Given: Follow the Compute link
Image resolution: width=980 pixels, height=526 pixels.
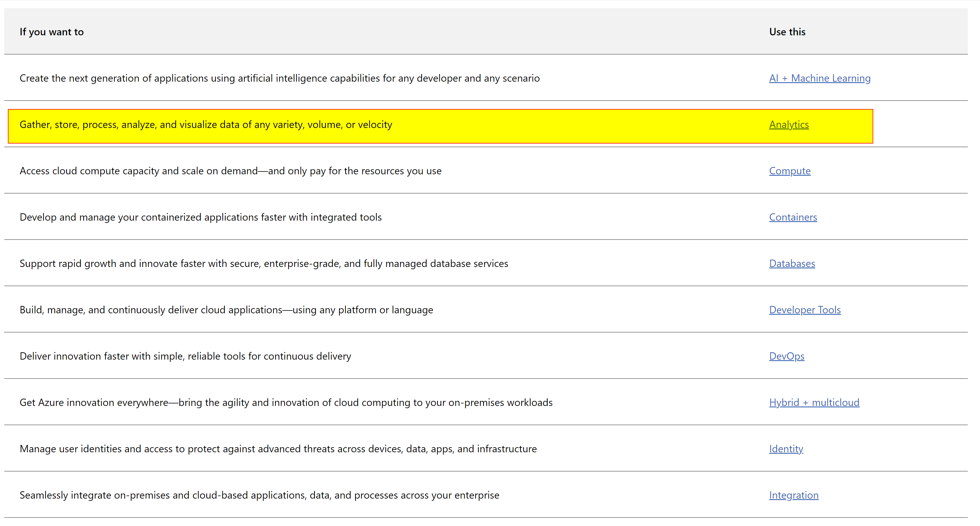Looking at the screenshot, I should (789, 171).
